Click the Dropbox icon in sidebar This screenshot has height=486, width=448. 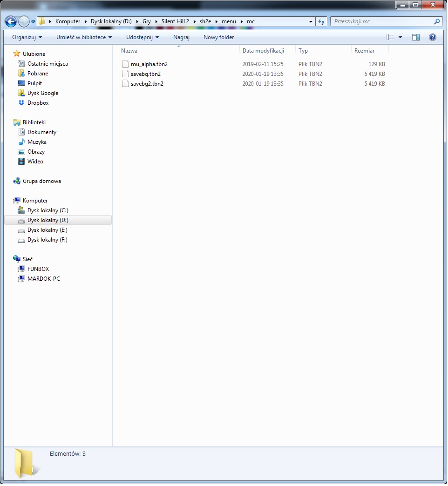[21, 103]
